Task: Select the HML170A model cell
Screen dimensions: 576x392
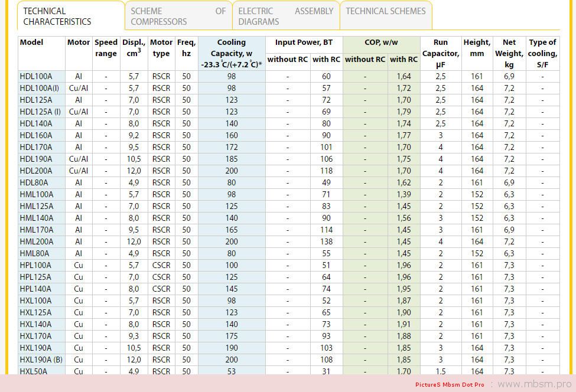Action: 36,230
